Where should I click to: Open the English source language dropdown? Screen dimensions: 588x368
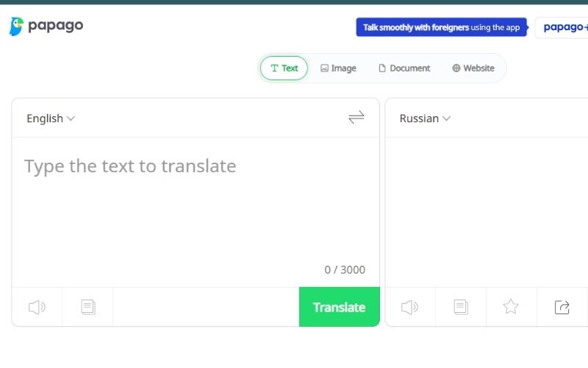pyautogui.click(x=51, y=118)
